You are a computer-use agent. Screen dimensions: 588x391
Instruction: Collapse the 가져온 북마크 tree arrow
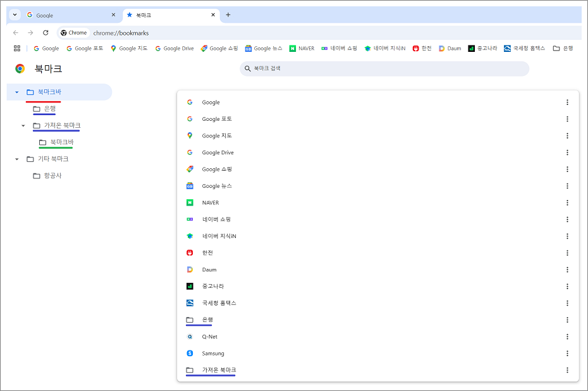coord(23,126)
